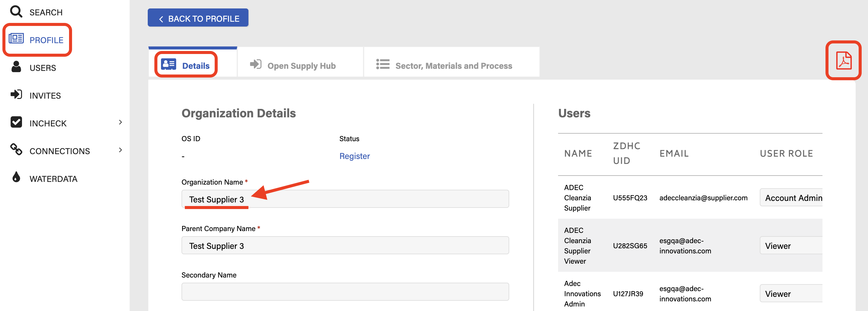Open WATERDATA in the sidebar menu
This screenshot has height=311, width=868.
53,179
